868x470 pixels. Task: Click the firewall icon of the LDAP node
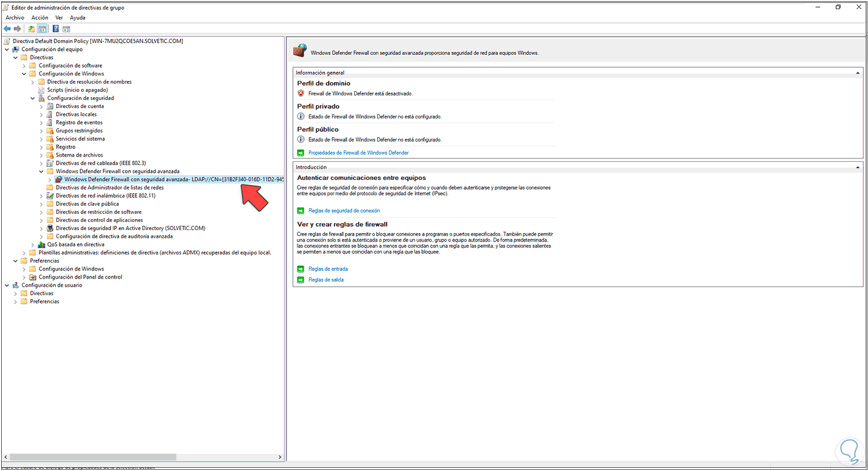[58, 179]
